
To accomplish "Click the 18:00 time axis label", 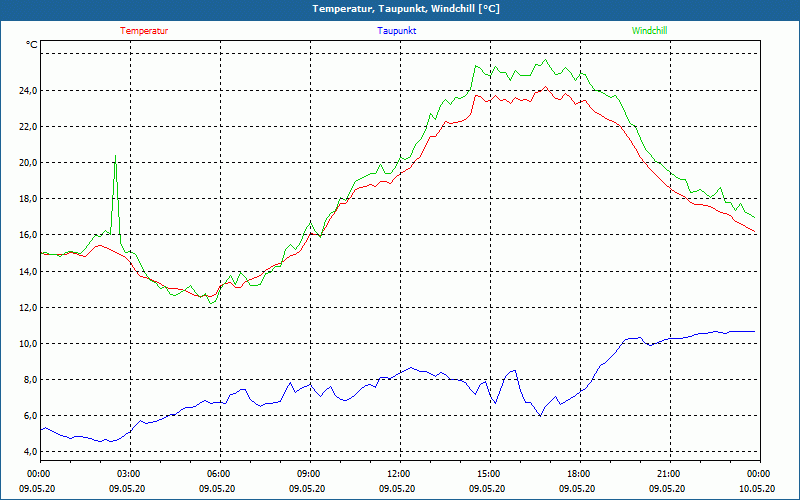I will (x=579, y=474).
